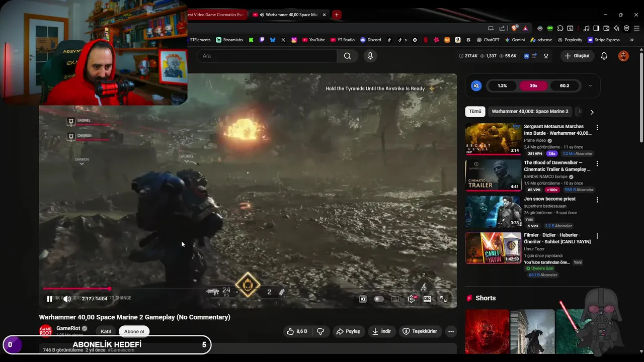The width and height of the screenshot is (644, 362).
Task: Click the vidIQ IQ logo in the sidebar
Action: (x=476, y=86)
